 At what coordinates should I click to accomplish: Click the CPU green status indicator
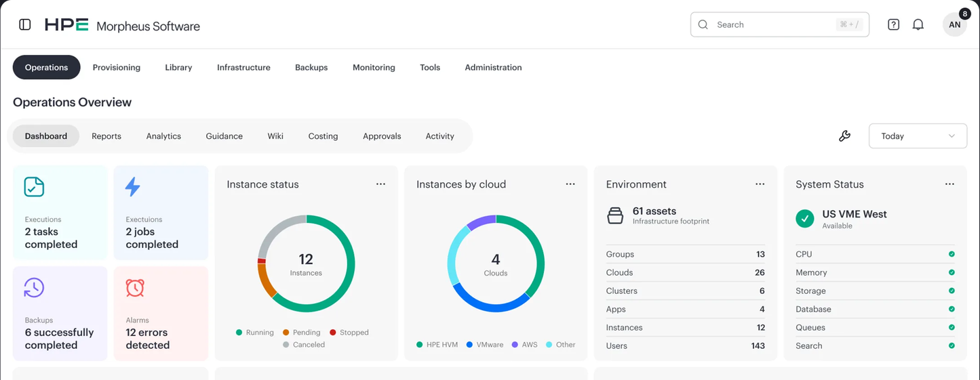pos(952,254)
